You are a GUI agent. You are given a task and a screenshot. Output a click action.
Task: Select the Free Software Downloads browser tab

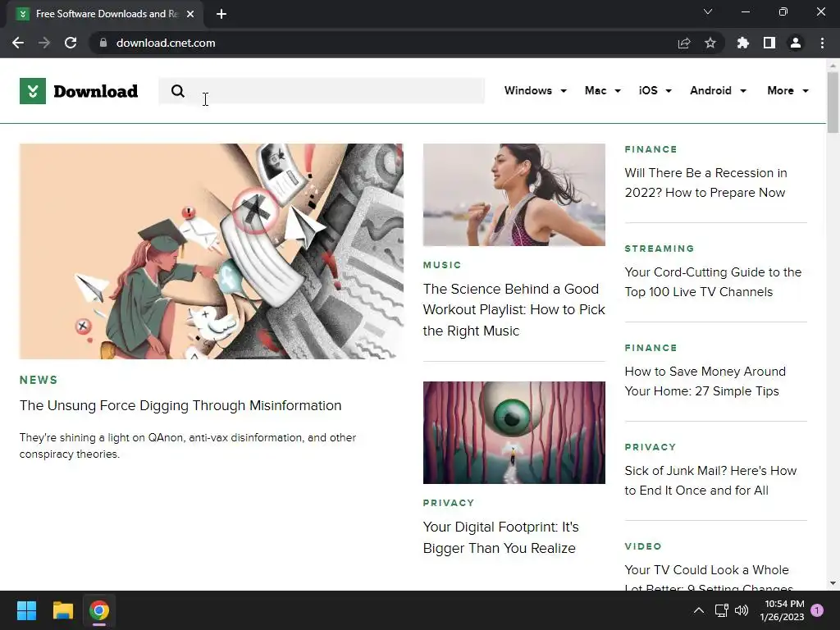[105, 15]
